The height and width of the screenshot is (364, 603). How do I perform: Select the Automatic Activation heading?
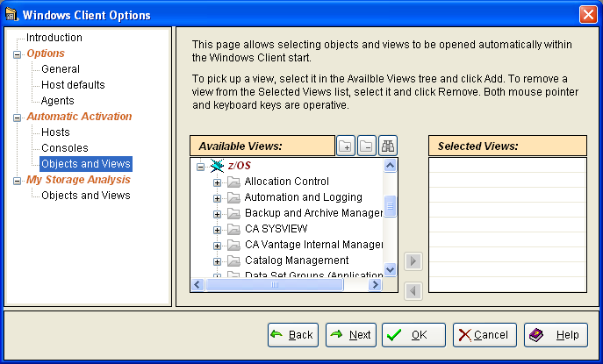(79, 116)
